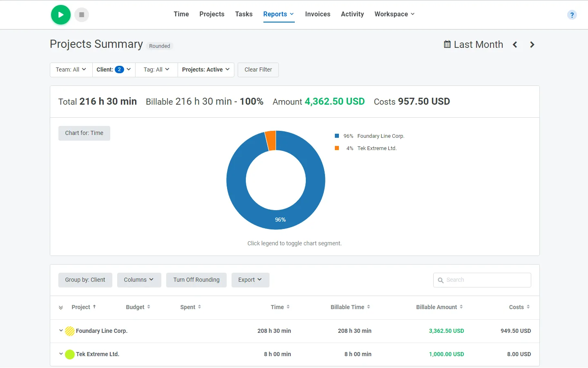
Task: Open the calendar icon beside Last Month
Action: click(447, 44)
